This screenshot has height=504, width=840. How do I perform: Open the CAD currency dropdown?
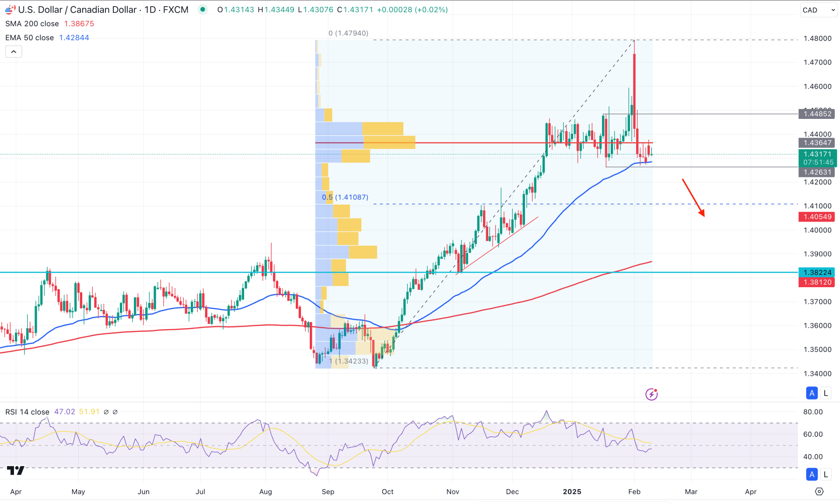819,10
